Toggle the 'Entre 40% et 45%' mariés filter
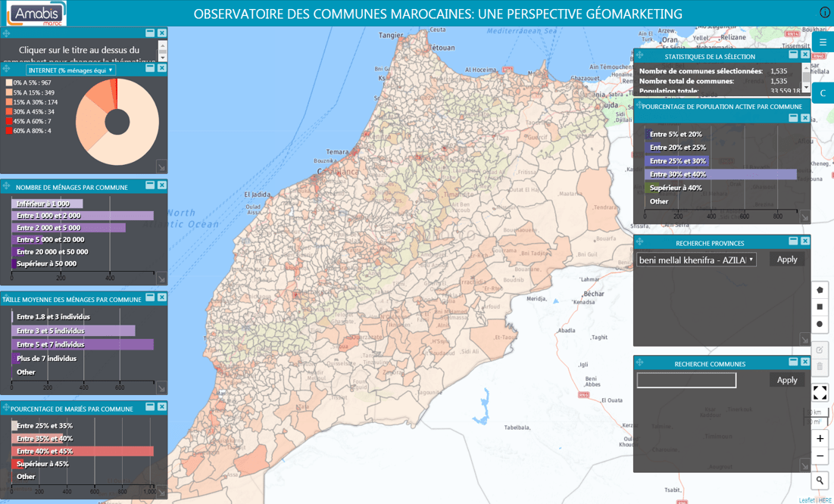834x504 pixels. point(45,451)
